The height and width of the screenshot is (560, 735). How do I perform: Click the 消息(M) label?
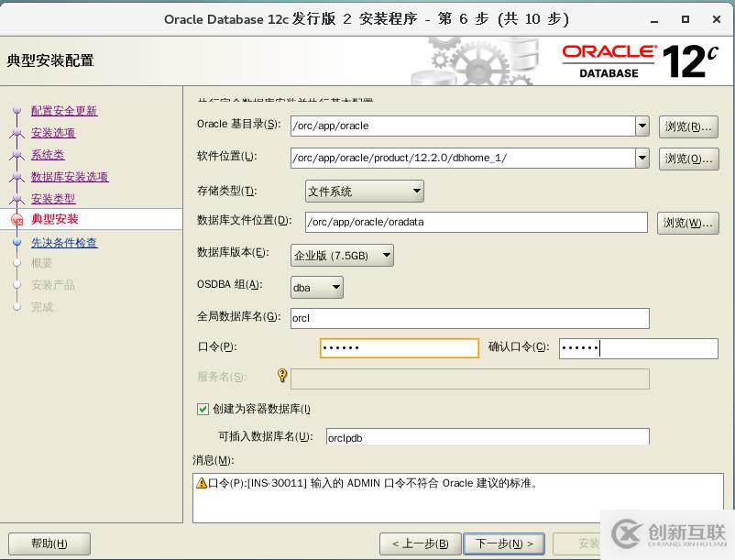click(x=213, y=460)
